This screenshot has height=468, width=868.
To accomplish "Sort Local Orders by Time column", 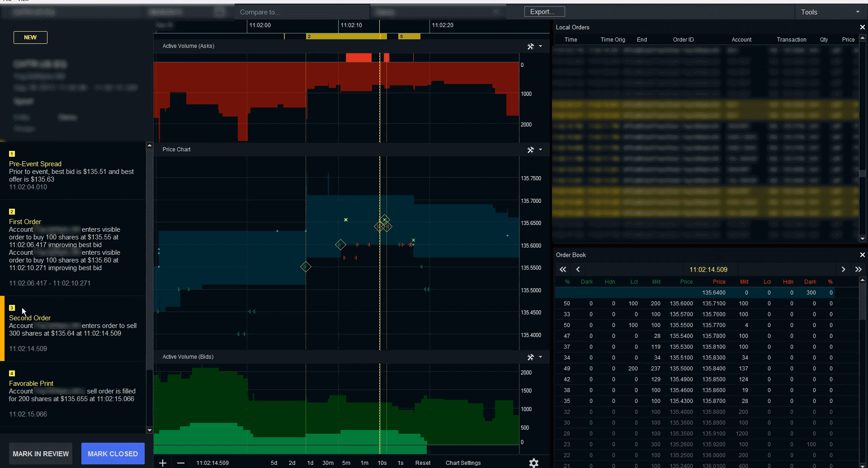I will coord(571,40).
